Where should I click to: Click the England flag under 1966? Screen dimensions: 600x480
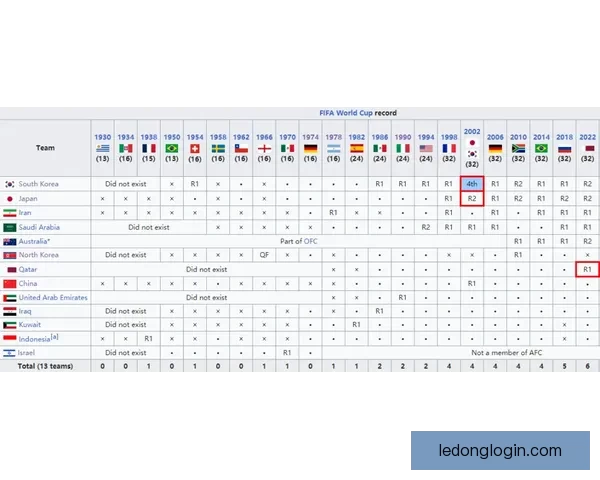coord(264,148)
